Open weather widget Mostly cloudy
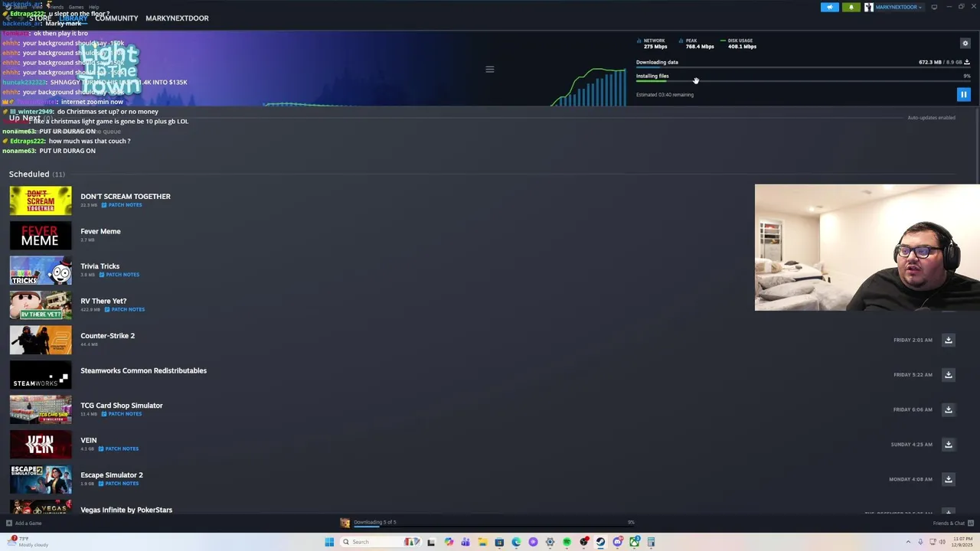Screen dimensions: 980x551 pyautogui.click(x=28, y=541)
